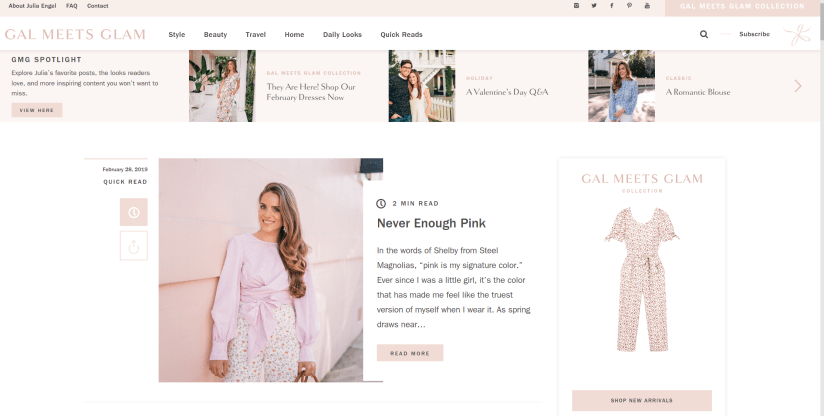The height and width of the screenshot is (416, 824).
Task: Open the YouTube social icon
Action: click(647, 6)
